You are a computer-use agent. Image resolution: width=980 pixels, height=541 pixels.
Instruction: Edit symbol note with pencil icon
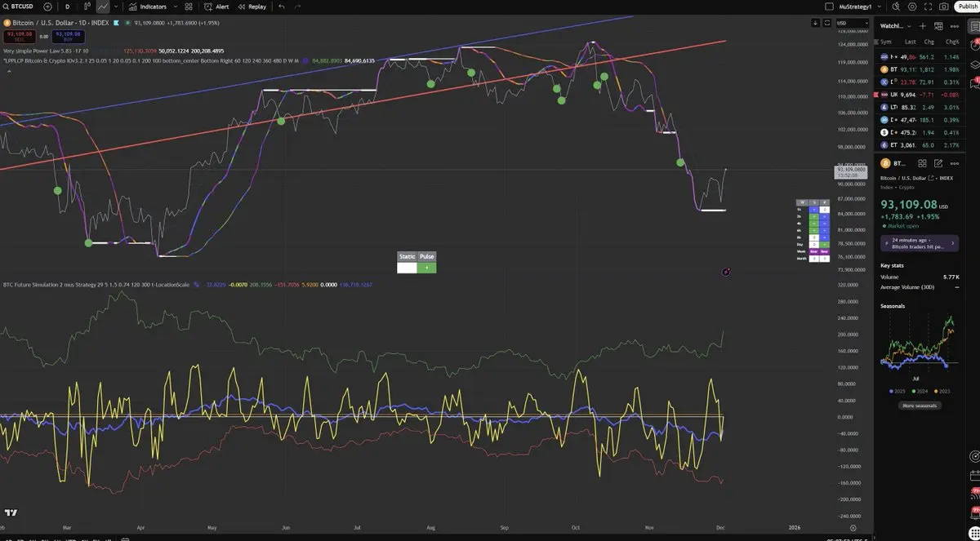click(x=938, y=163)
